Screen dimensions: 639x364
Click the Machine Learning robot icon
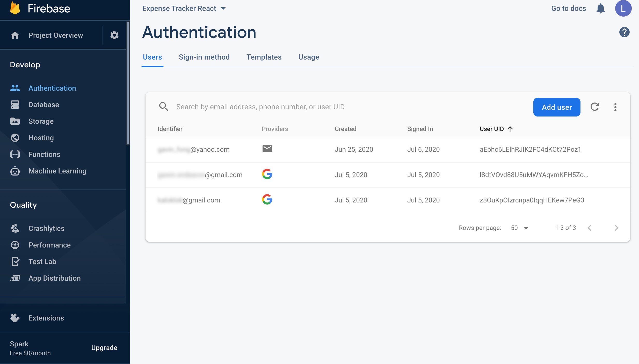(x=15, y=171)
